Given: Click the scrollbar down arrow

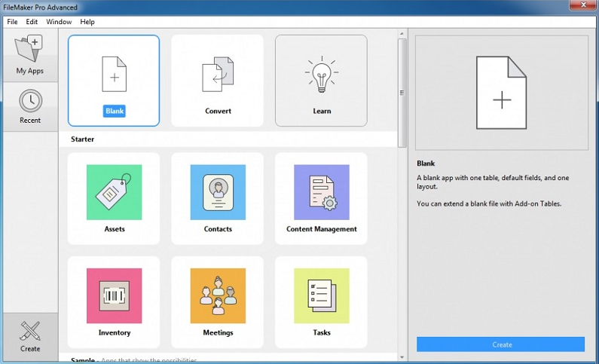Looking at the screenshot, I should (402, 357).
